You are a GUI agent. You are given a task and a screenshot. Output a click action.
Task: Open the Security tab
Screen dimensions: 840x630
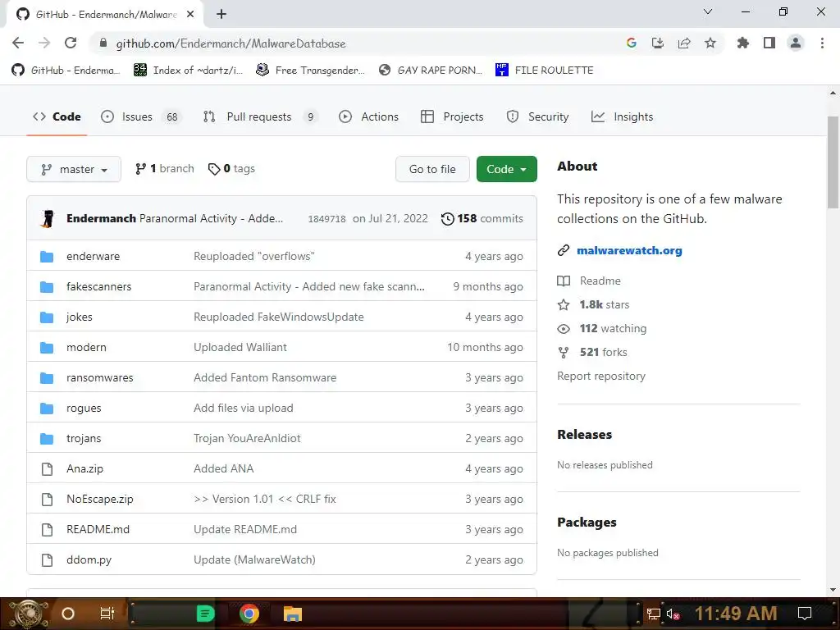pos(537,116)
